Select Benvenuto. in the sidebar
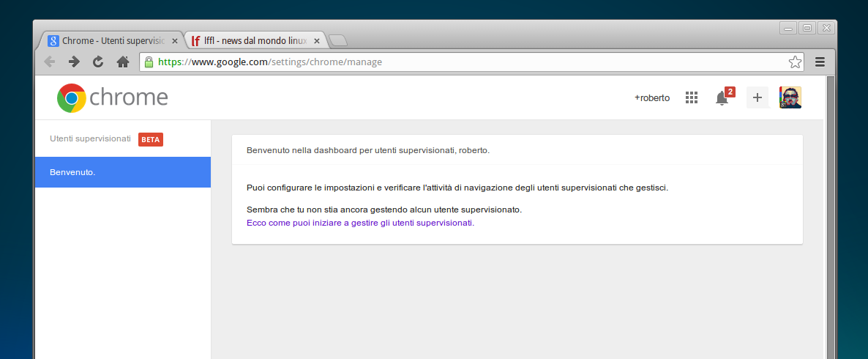The height and width of the screenshot is (359, 868). point(123,172)
